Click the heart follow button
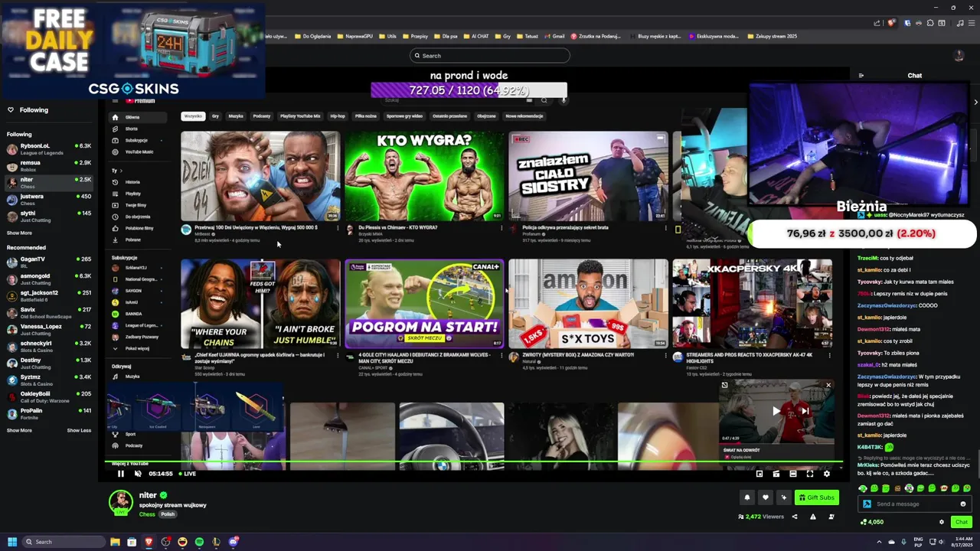This screenshot has width=980, height=551. [765, 497]
